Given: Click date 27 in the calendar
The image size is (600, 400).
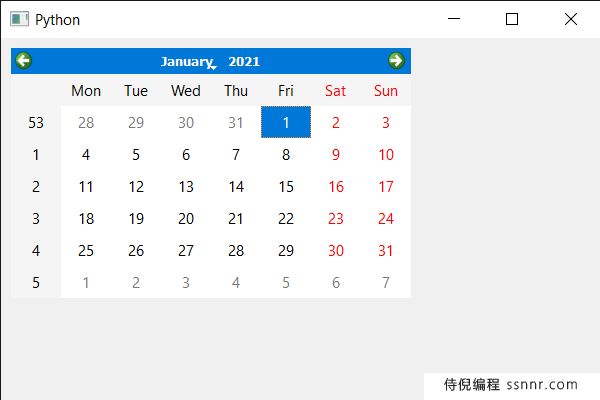Looking at the screenshot, I should point(186,250).
